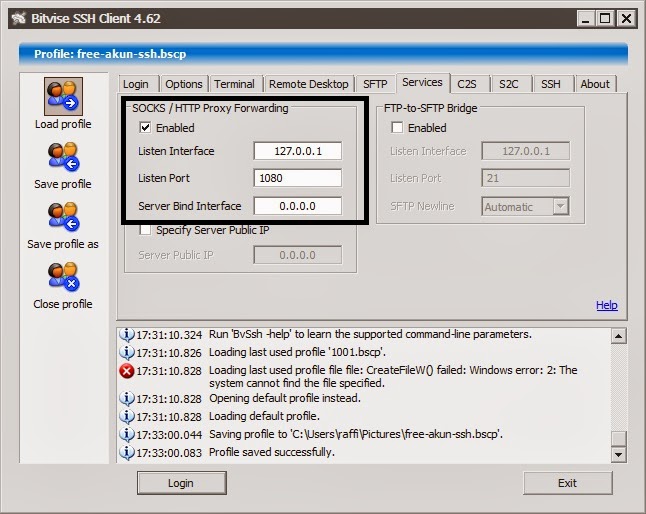
Task: Open the SFTP Newline Automatic dropdown
Action: coord(561,206)
